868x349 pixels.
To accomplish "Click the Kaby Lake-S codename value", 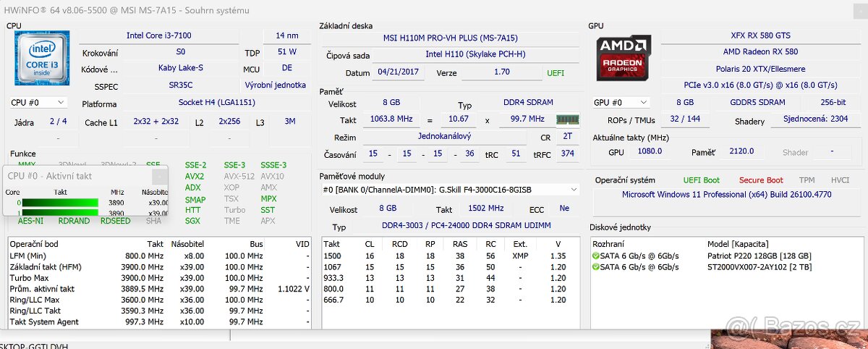I will tap(181, 68).
